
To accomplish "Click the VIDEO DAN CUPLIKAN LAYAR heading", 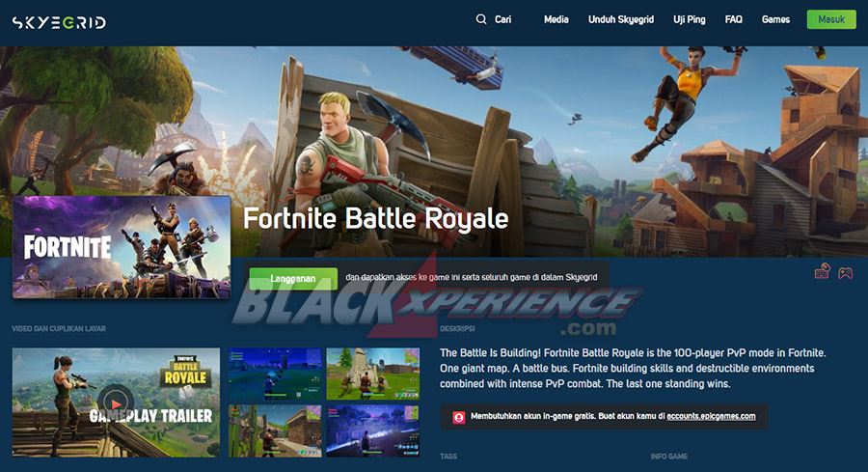I will click(59, 328).
